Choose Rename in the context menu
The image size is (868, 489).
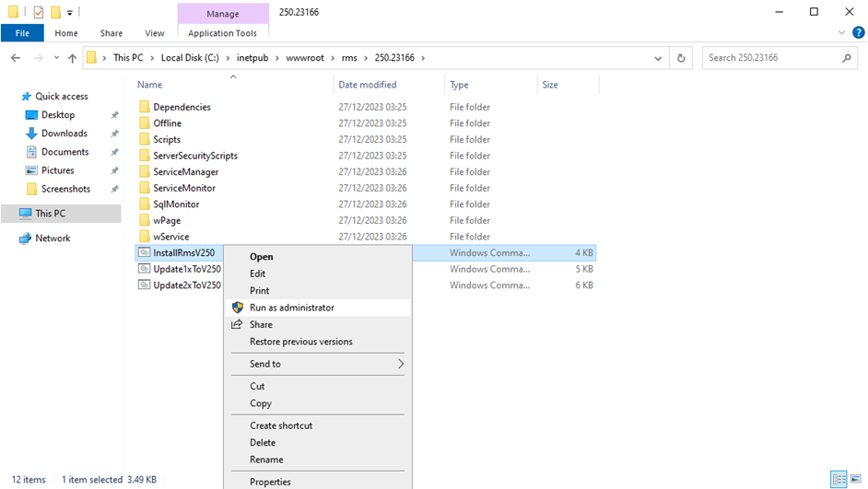pyautogui.click(x=318, y=460)
